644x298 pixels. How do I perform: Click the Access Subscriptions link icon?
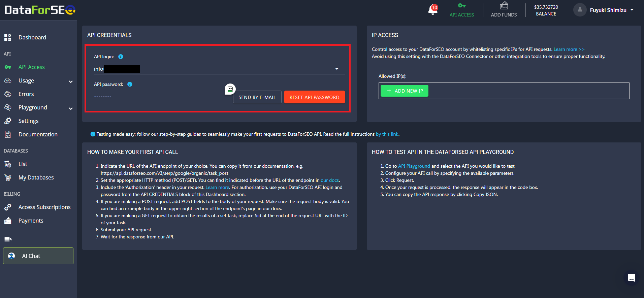(x=8, y=207)
